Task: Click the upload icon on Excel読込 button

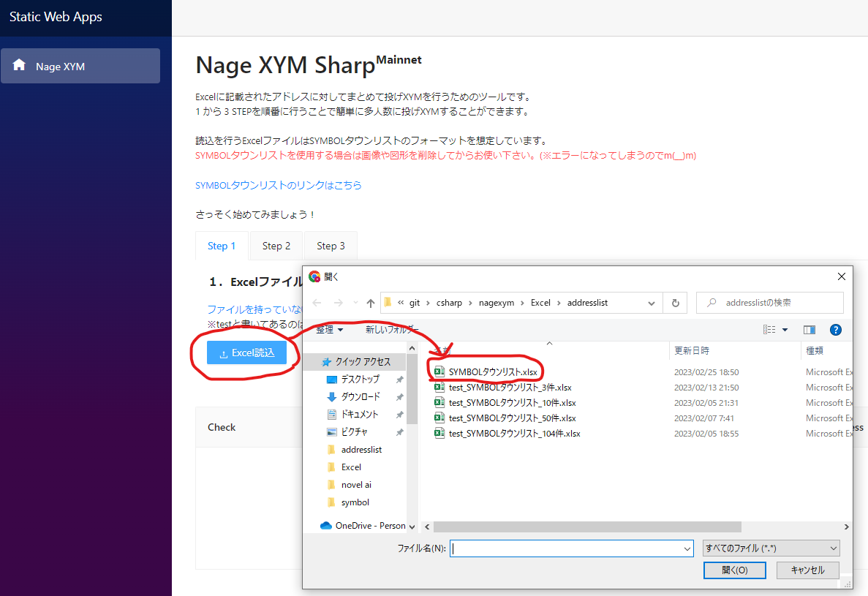Action: coord(224,354)
